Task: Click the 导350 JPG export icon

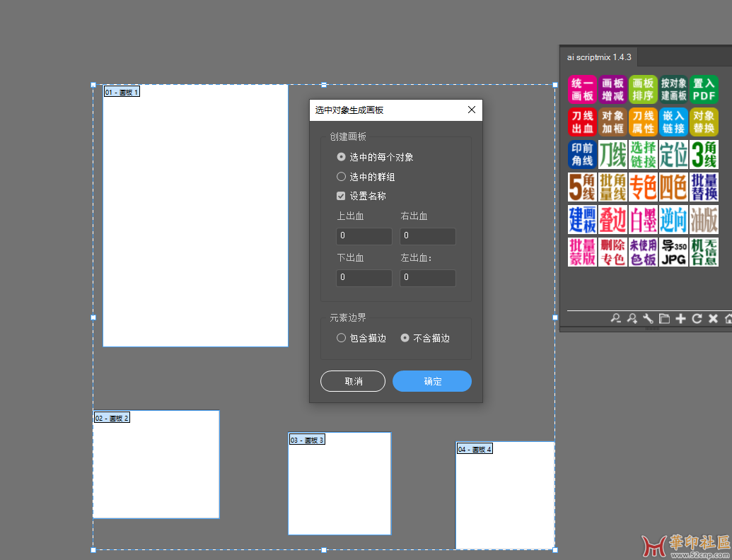Action: pos(673,252)
